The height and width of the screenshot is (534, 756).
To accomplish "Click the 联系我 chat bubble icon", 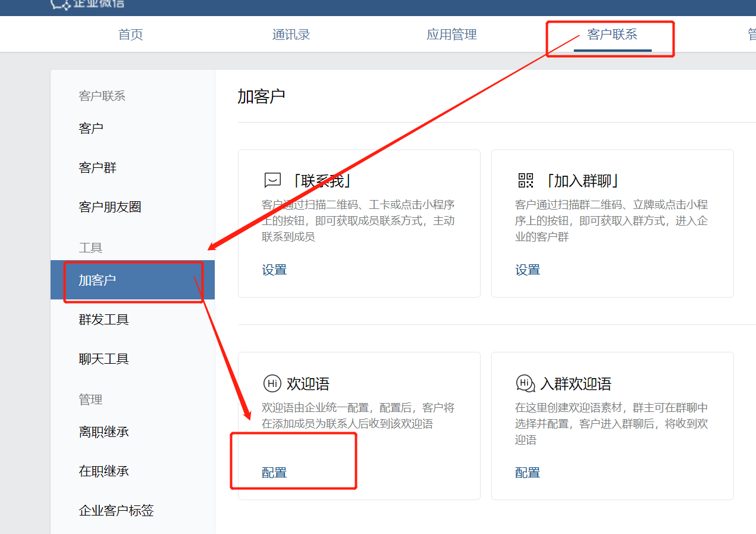I will point(272,180).
